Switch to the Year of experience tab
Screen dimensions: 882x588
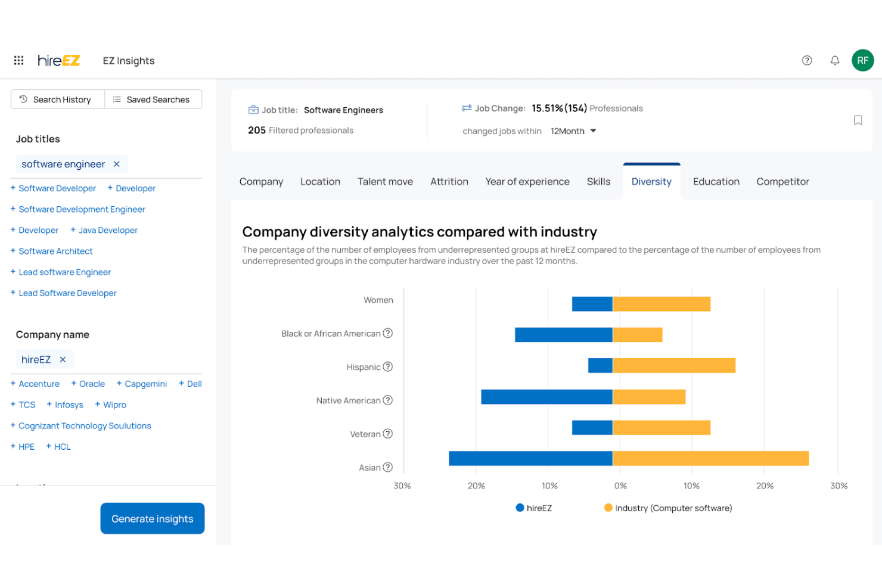tap(527, 182)
